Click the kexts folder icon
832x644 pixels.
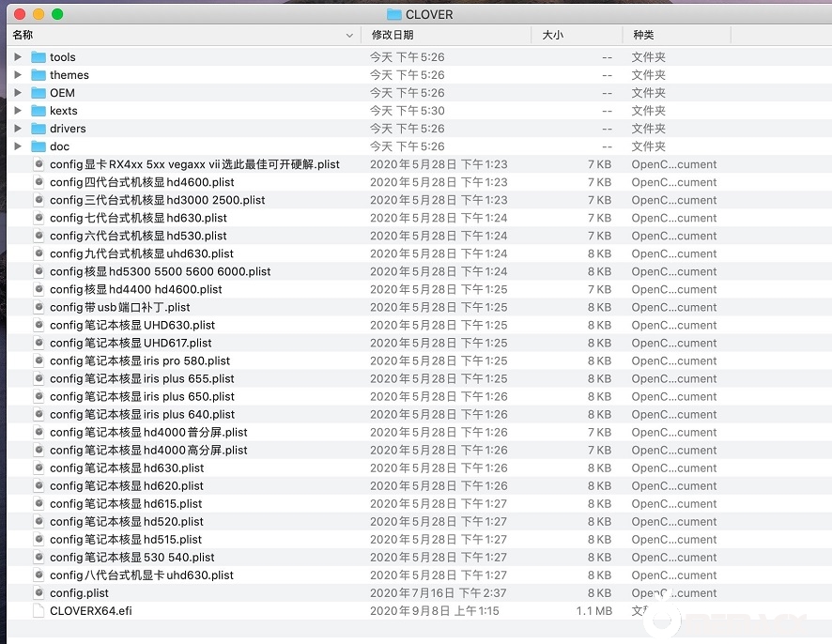pyautogui.click(x=39, y=111)
